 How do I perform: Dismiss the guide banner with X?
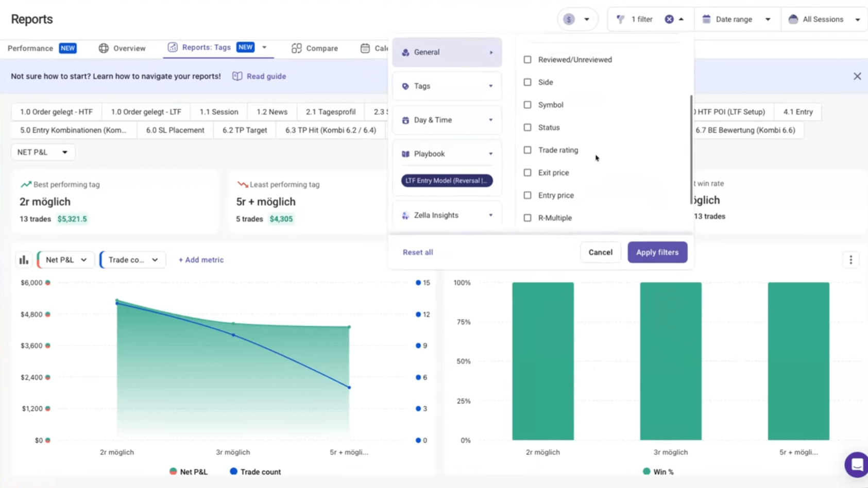[x=857, y=76]
